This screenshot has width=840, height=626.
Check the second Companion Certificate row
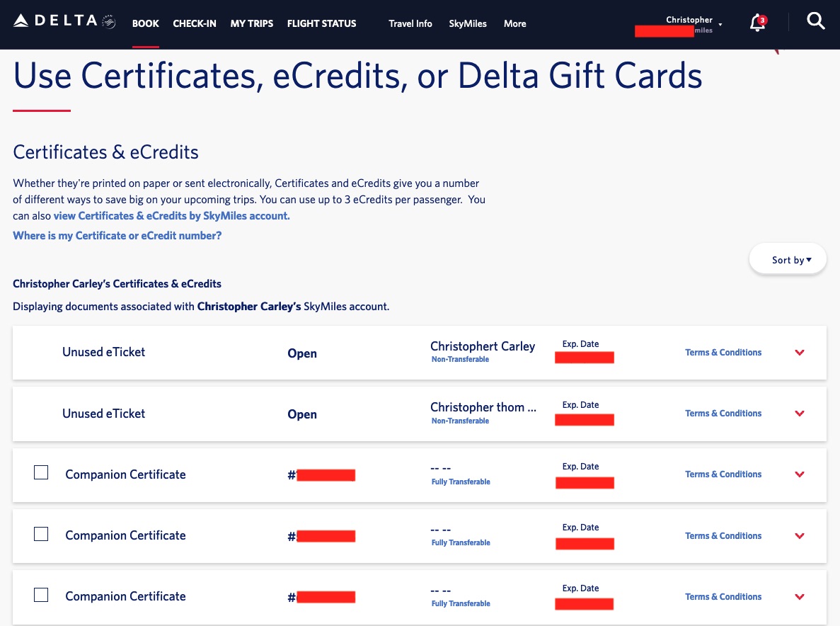tap(40, 533)
